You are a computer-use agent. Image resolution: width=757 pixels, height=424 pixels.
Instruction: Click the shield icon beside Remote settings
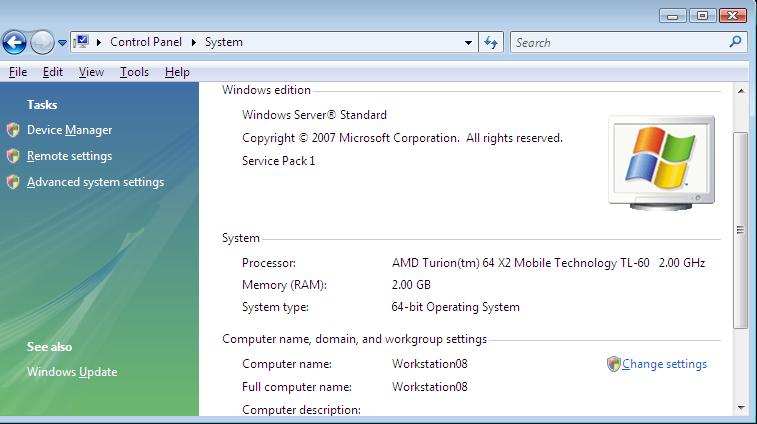click(x=13, y=156)
